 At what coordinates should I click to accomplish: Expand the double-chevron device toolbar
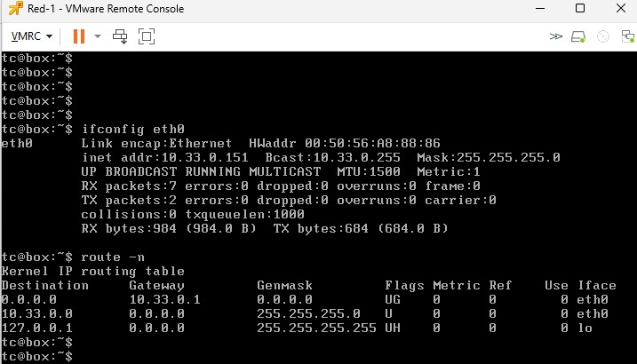tap(556, 36)
